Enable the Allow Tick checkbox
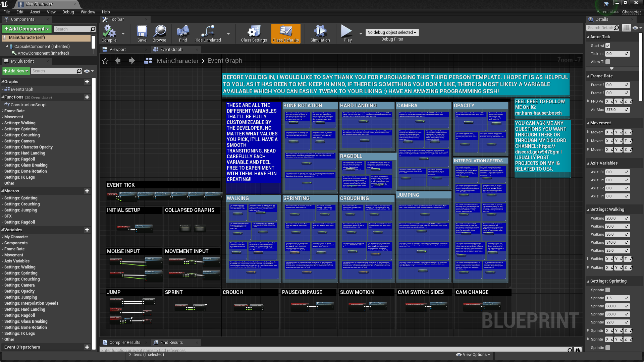Screen dimensions: 644x362 point(608,62)
